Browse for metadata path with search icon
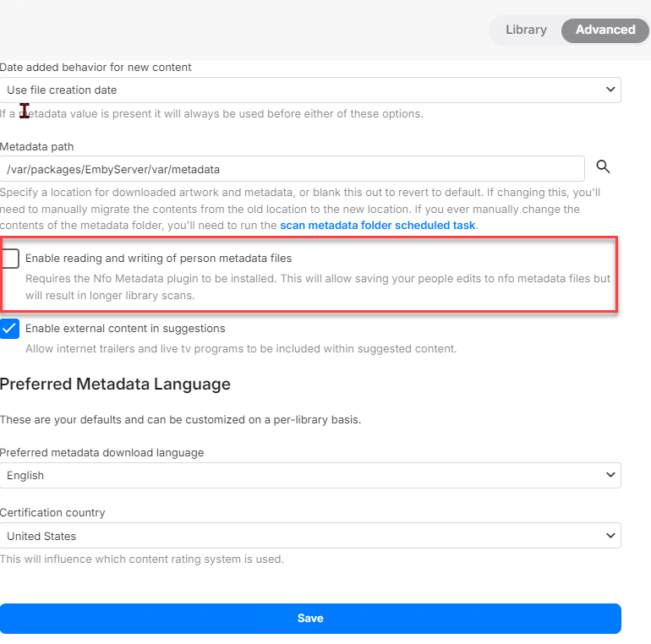This screenshot has width=651, height=644. coord(603,166)
